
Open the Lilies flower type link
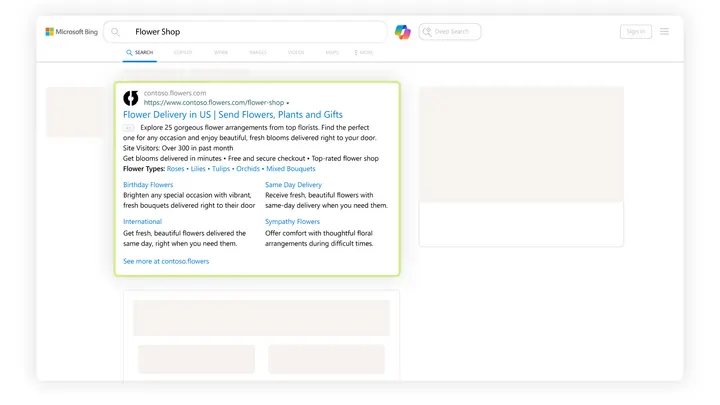(x=198, y=169)
